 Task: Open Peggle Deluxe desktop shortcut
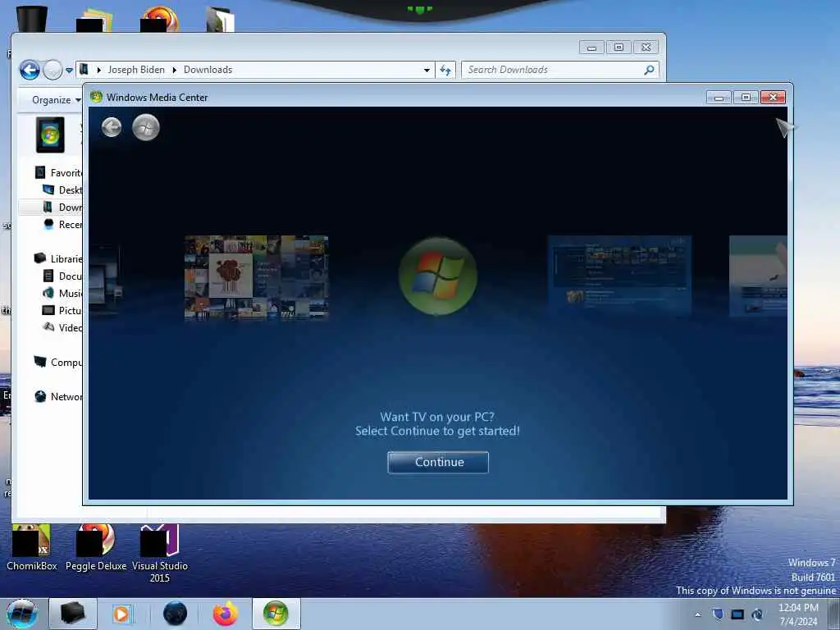click(96, 547)
